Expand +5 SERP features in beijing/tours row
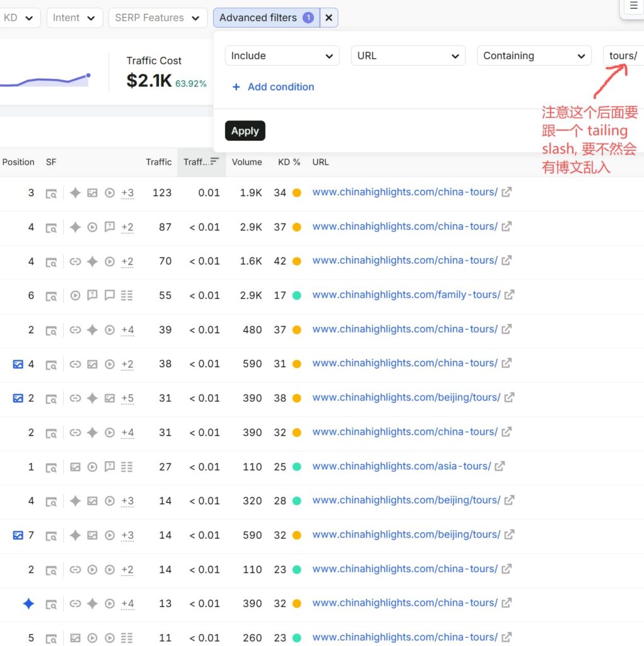The width and height of the screenshot is (644, 646). pyautogui.click(x=127, y=399)
